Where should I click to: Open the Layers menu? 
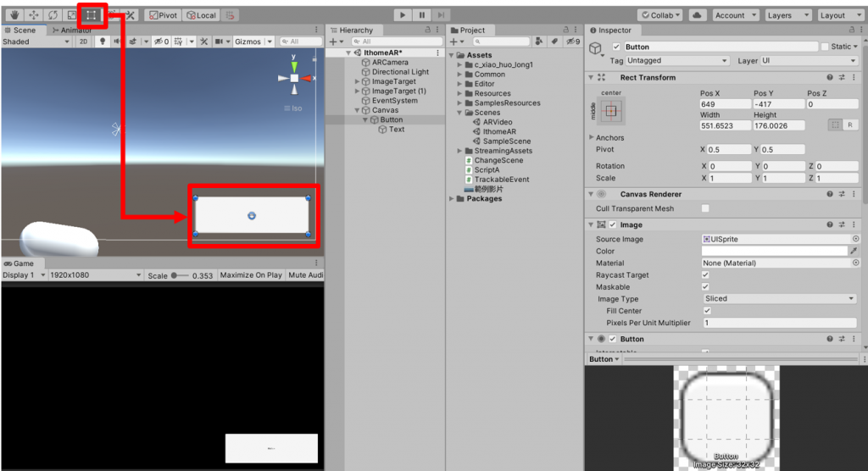pyautogui.click(x=788, y=15)
